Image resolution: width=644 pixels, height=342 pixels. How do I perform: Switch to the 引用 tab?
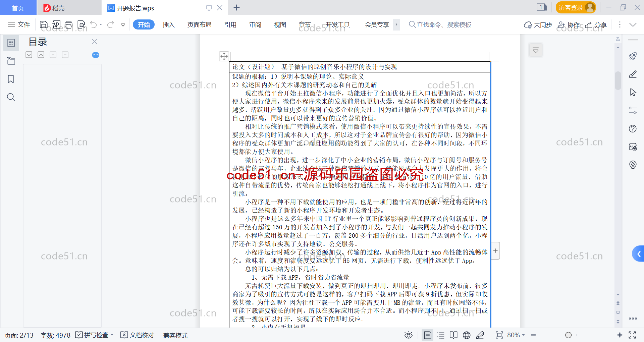[230, 24]
